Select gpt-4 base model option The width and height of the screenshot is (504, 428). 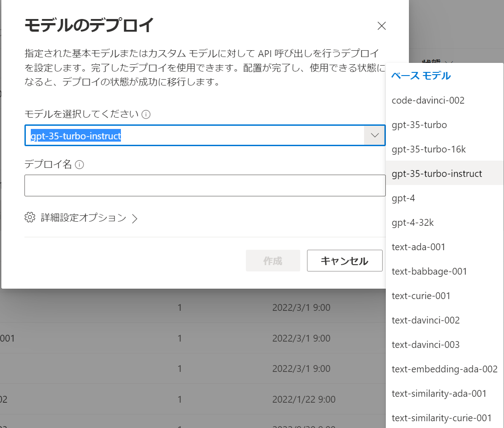click(445, 198)
